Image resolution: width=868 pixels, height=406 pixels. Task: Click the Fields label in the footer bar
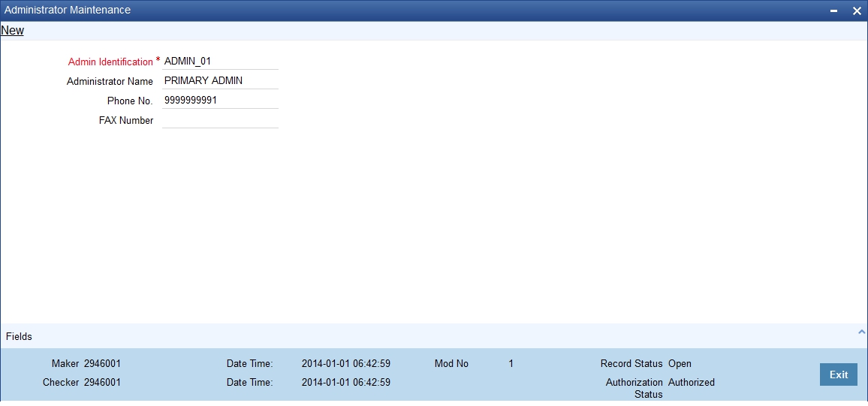pyautogui.click(x=19, y=336)
